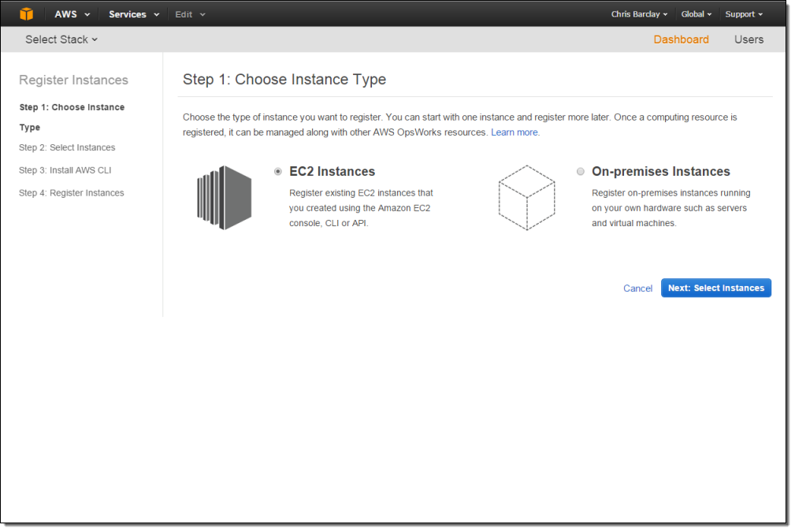Screen dimensions: 795x532
Task: Open the Chris Barclay account menu
Action: (x=639, y=14)
